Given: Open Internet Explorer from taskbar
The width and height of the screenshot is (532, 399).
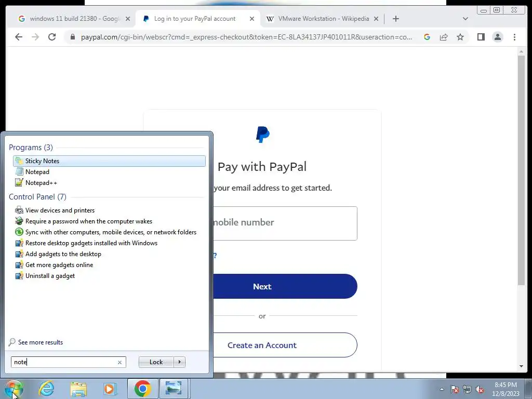Looking at the screenshot, I should click(x=46, y=389).
